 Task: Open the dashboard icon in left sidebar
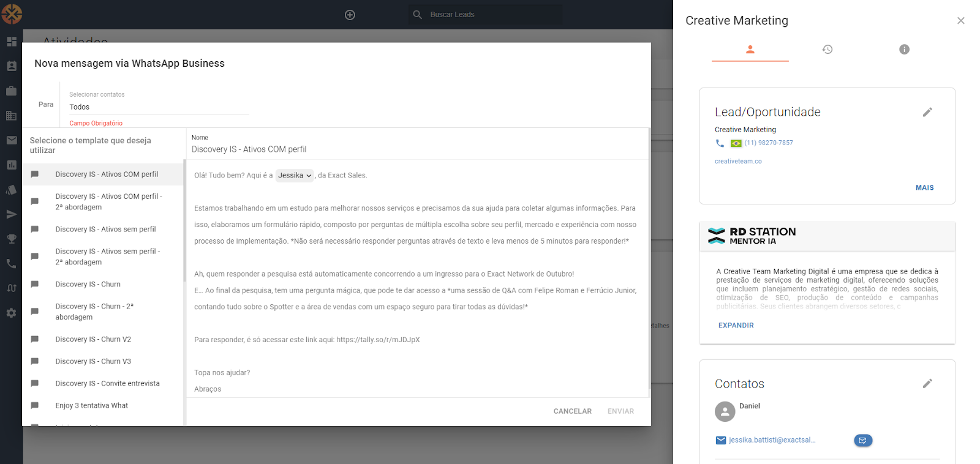point(12,42)
